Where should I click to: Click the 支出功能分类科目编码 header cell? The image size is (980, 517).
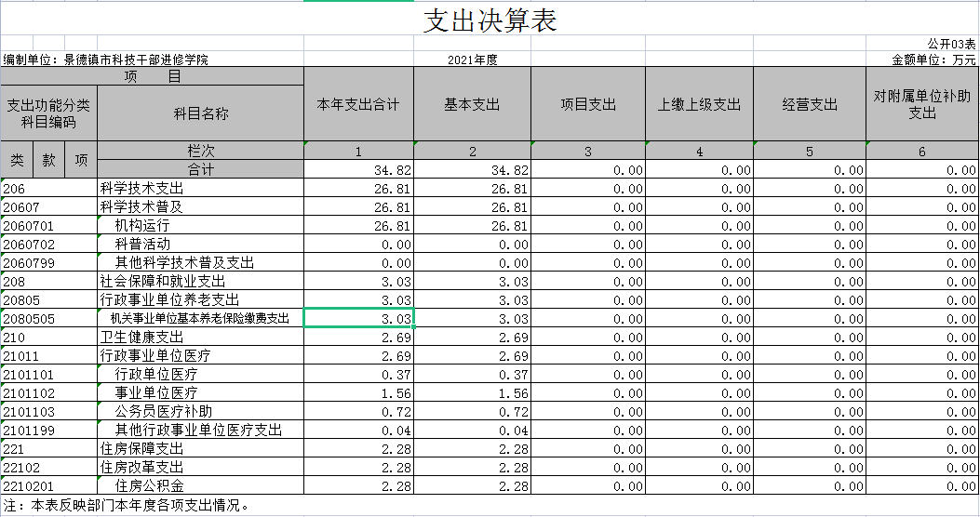tap(48, 113)
